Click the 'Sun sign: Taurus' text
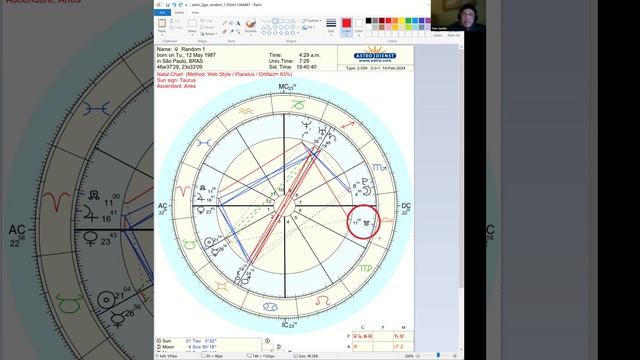The width and height of the screenshot is (640, 360). pos(176,80)
